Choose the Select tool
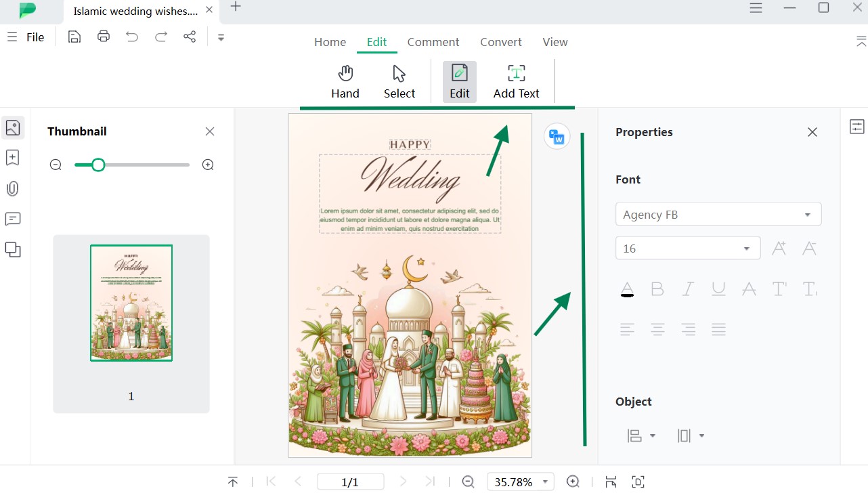 click(x=399, y=83)
